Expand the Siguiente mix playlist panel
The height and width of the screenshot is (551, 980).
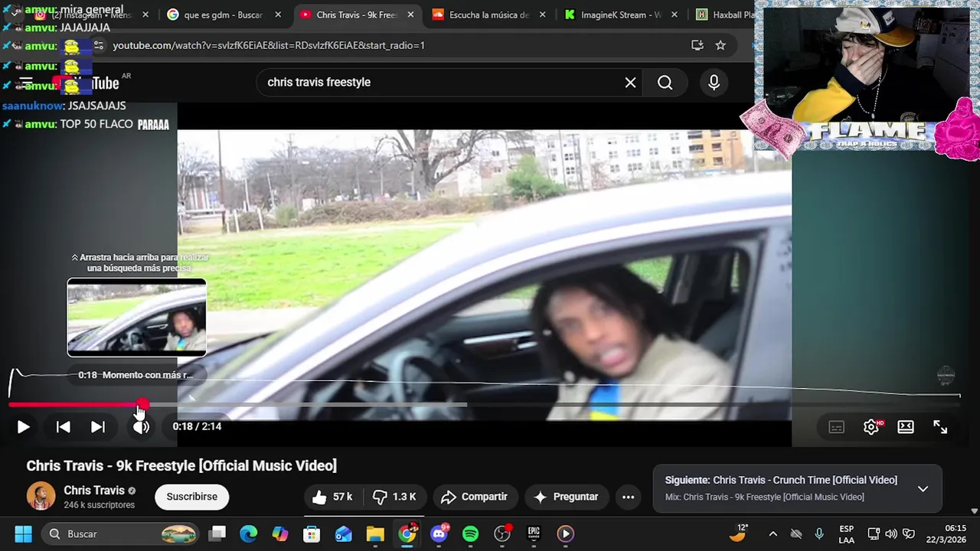tap(923, 489)
